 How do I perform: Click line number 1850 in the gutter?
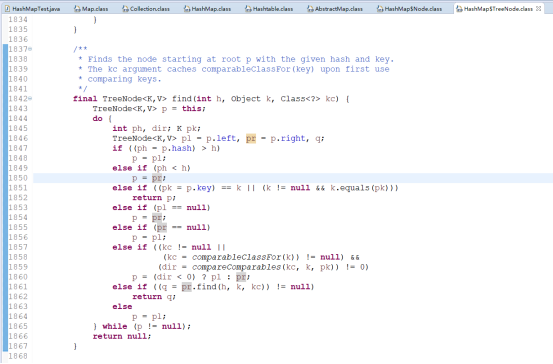coord(18,178)
